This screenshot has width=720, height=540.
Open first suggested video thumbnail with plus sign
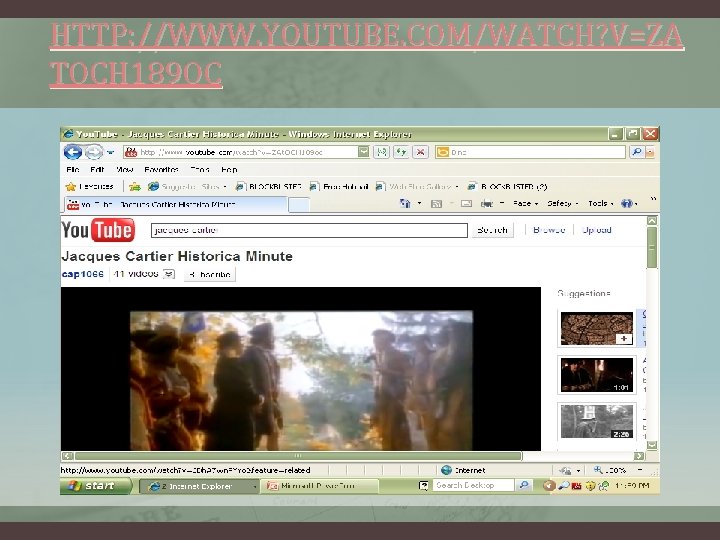click(x=596, y=329)
